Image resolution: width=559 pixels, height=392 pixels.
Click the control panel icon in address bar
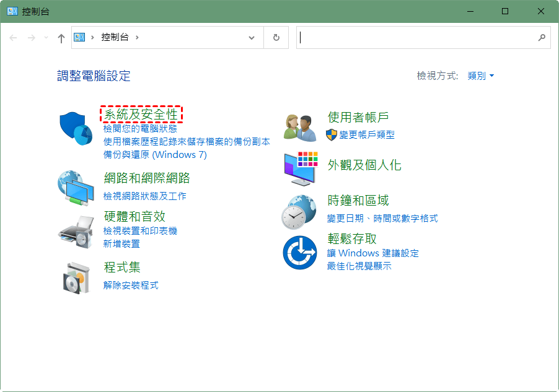[79, 37]
